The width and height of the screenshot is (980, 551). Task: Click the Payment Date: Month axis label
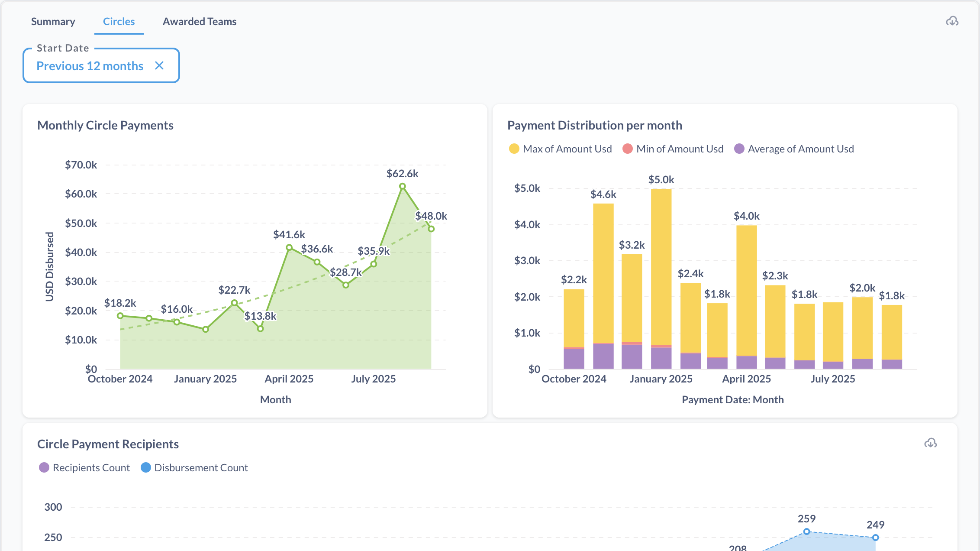733,399
